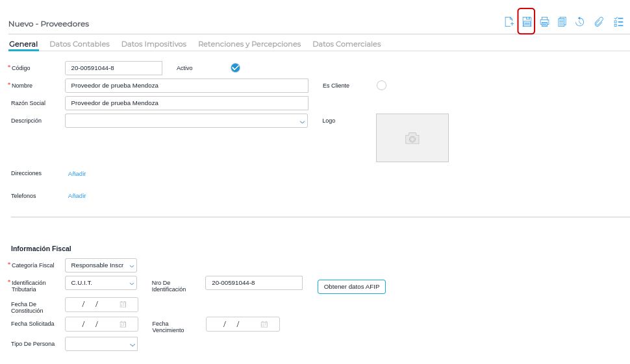Viewport: 630px width, 364px height.
Task: Expand the Identificación Tributaria dropdown
Action: coord(132,283)
